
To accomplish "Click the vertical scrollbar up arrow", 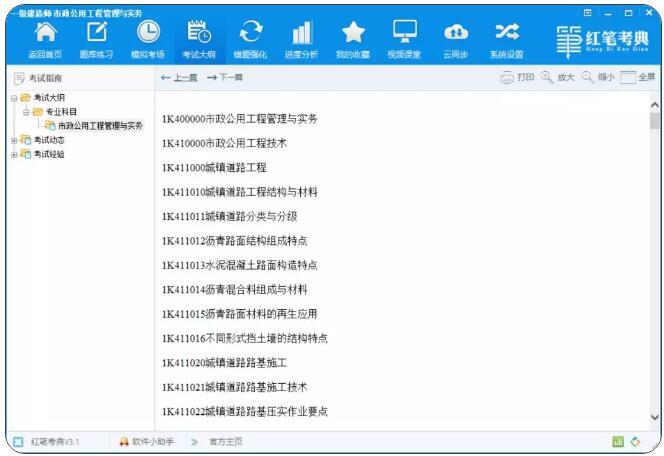I will click(655, 105).
